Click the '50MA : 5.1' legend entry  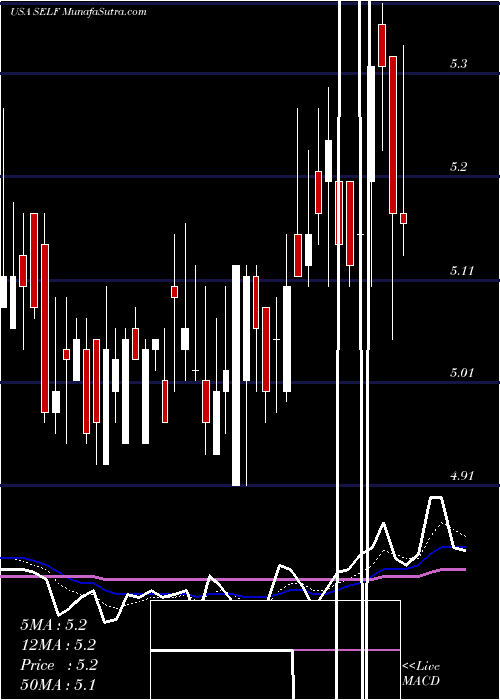click(x=58, y=684)
